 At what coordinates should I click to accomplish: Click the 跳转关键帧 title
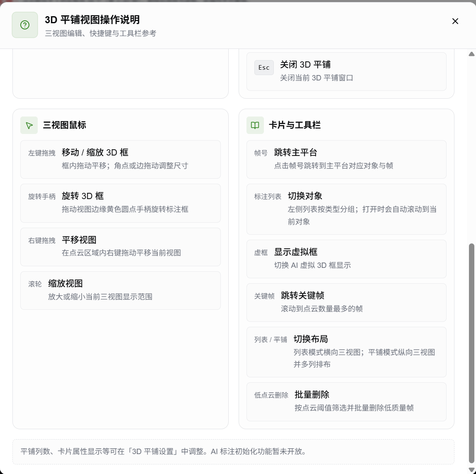[x=302, y=295]
